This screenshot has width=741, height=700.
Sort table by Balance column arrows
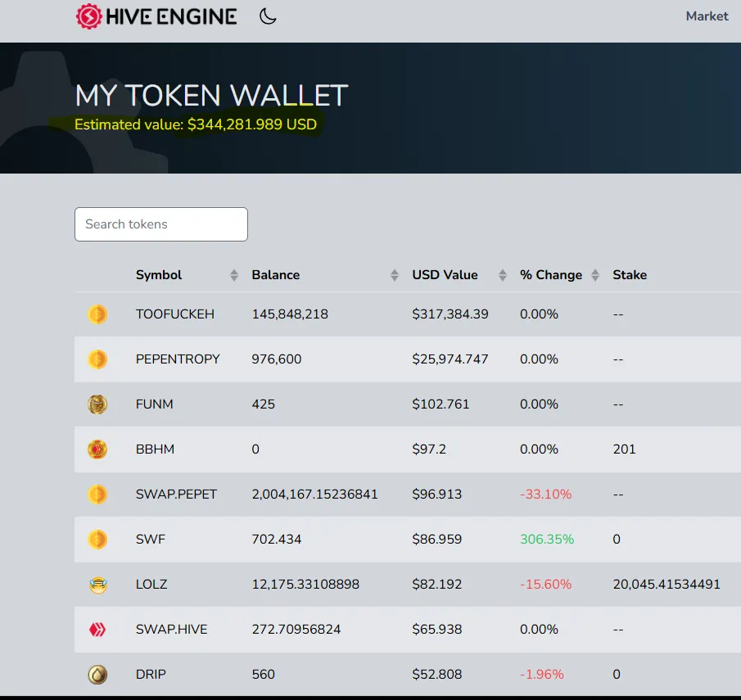[x=395, y=275]
